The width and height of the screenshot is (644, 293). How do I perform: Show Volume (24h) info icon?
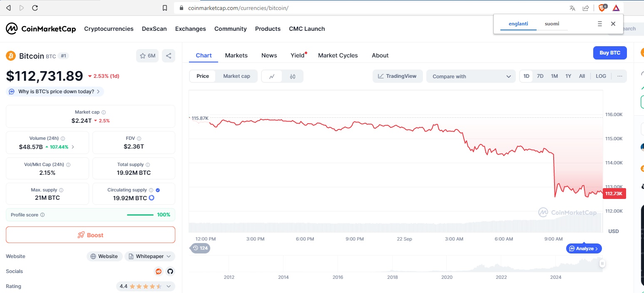[x=63, y=139]
